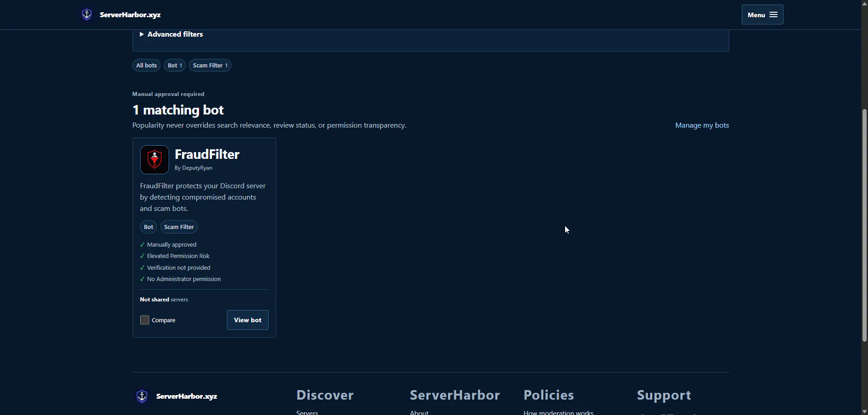This screenshot has height=415, width=868.
Task: Click 'Elevated Permission Risk' status text
Action: pos(178,256)
